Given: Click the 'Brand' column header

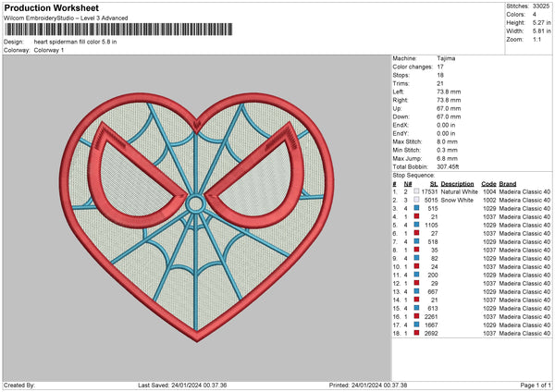Looking at the screenshot, I should (x=508, y=184).
